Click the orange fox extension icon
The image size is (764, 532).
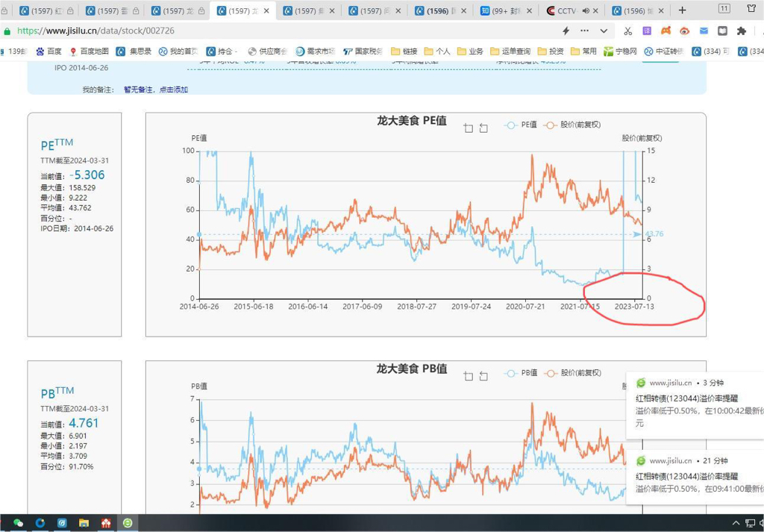pos(666,31)
